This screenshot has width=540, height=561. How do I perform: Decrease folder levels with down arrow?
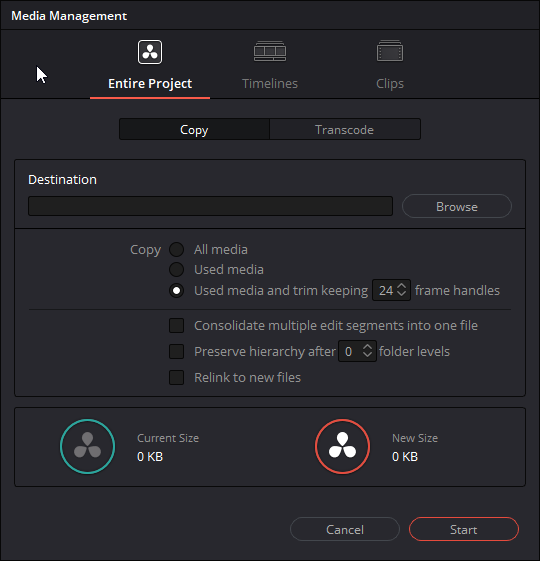tap(368, 355)
